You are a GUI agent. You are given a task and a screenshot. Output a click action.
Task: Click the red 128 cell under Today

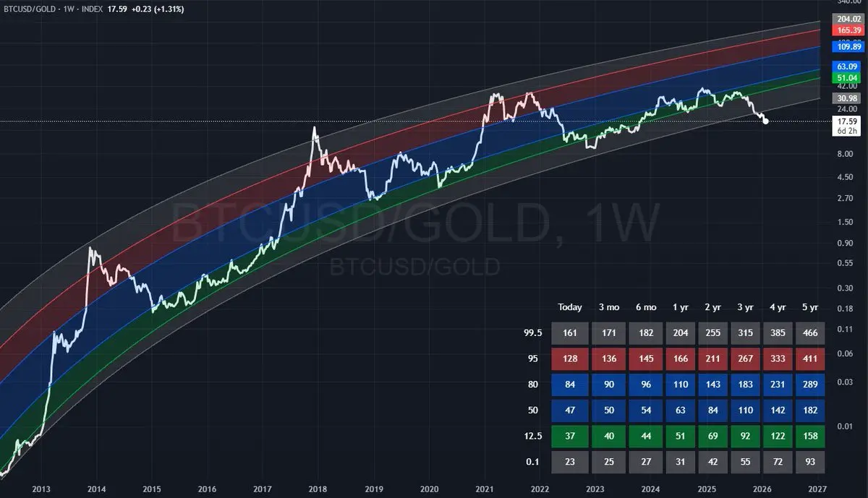(x=570, y=360)
